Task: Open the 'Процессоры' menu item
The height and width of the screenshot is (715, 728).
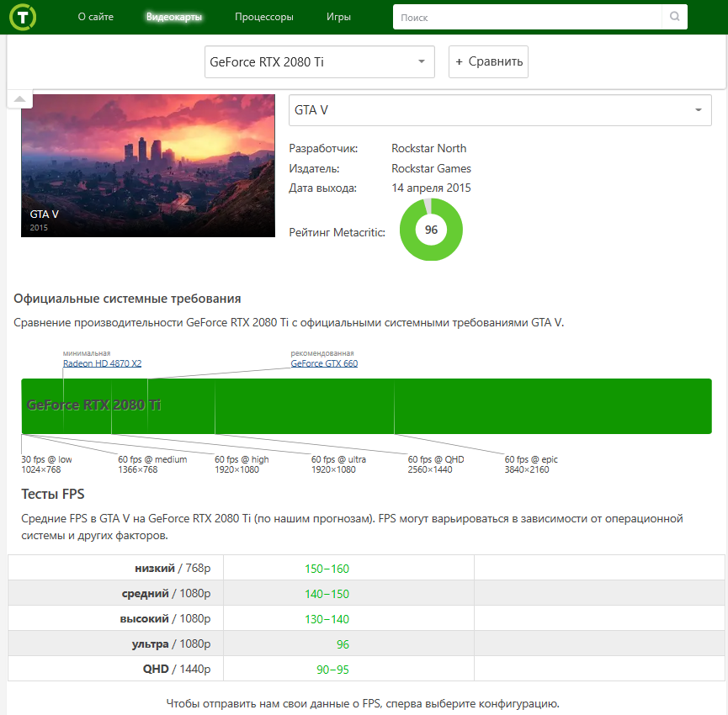Action: (x=264, y=17)
